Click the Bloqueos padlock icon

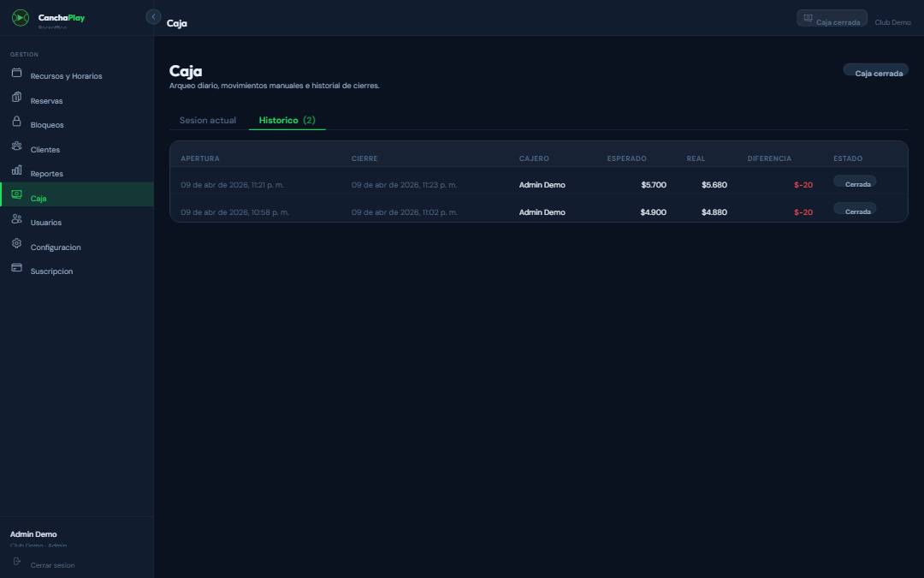click(x=16, y=121)
